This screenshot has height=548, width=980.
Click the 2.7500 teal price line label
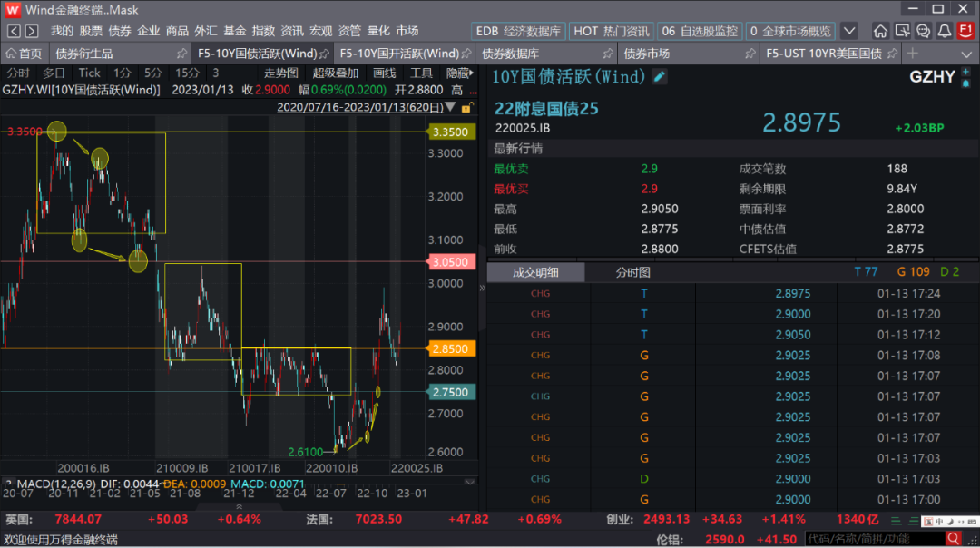[450, 393]
